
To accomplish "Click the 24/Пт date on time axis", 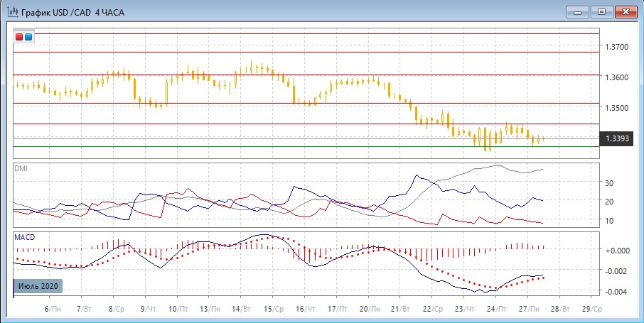I will 497,308.
